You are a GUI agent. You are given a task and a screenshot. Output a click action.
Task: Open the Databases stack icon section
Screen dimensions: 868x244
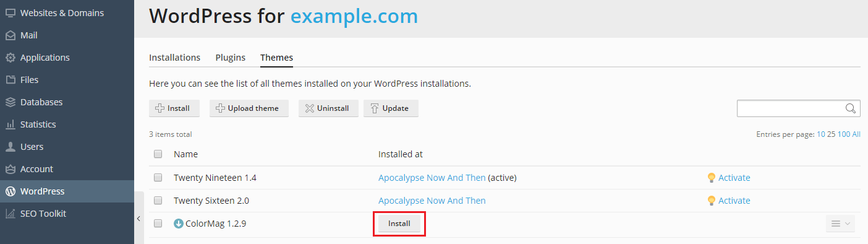tap(11, 102)
